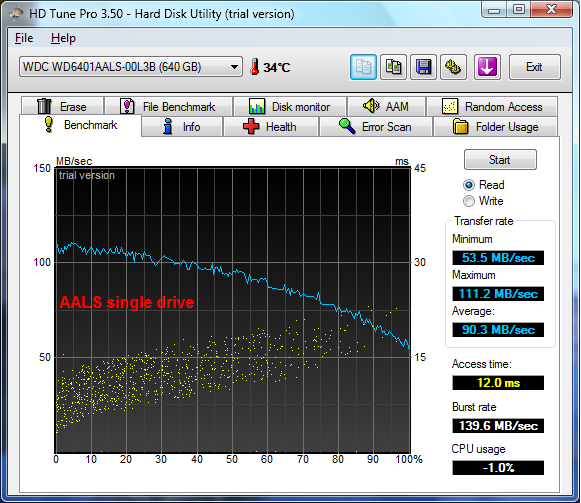
Task: Open options with the gears icon
Action: click(x=453, y=67)
